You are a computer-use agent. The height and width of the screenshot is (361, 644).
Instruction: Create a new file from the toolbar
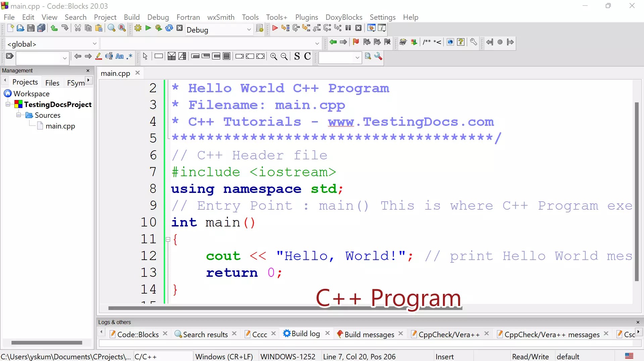[x=10, y=28]
